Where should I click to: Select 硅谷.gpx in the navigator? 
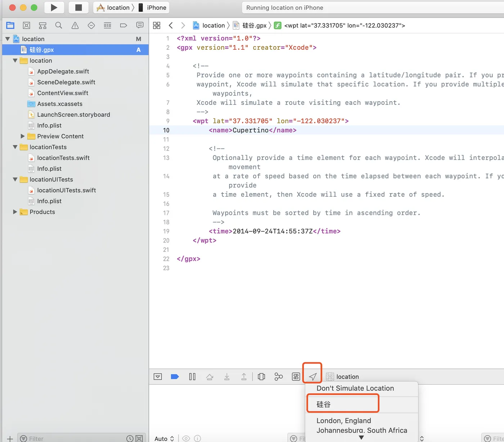[75, 50]
